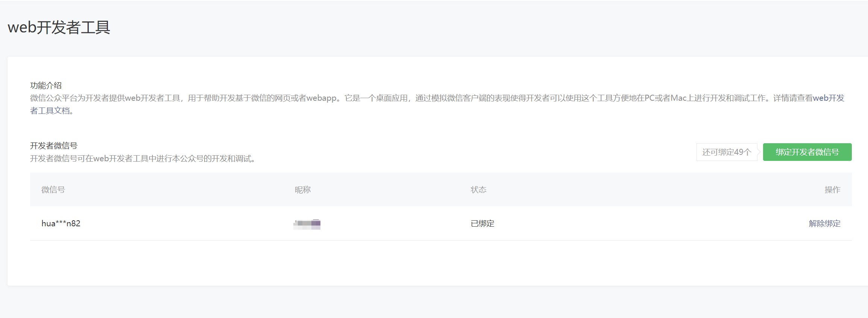The height and width of the screenshot is (318, 868).
Task: Click the 状态 column header
Action: pos(478,189)
